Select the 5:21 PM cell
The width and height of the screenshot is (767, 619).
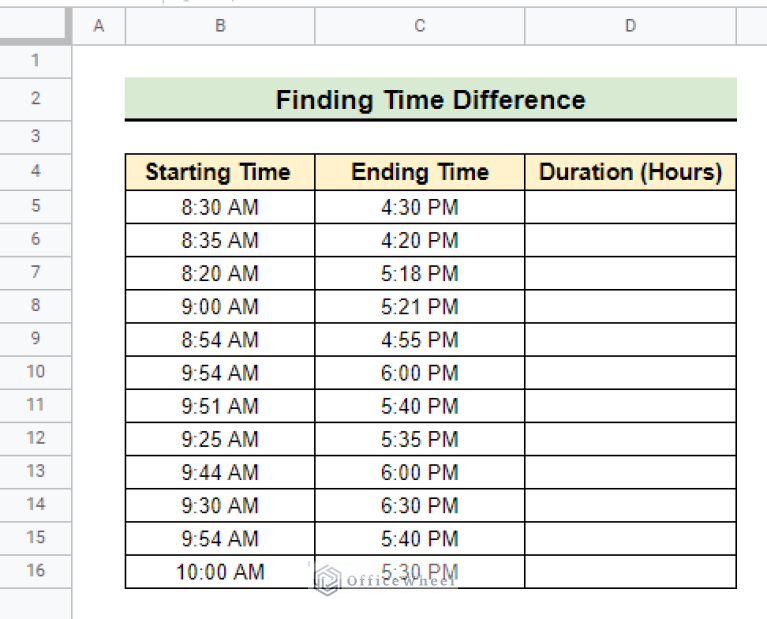420,306
